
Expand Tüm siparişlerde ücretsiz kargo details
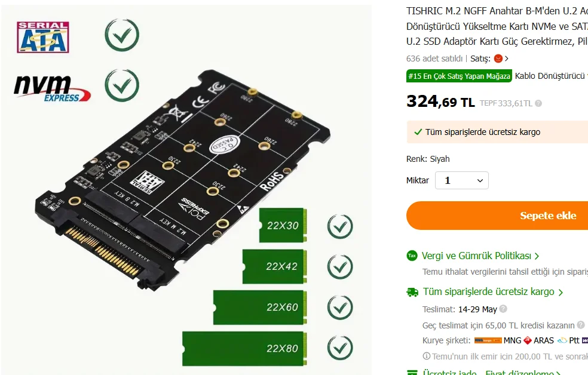[x=561, y=293]
